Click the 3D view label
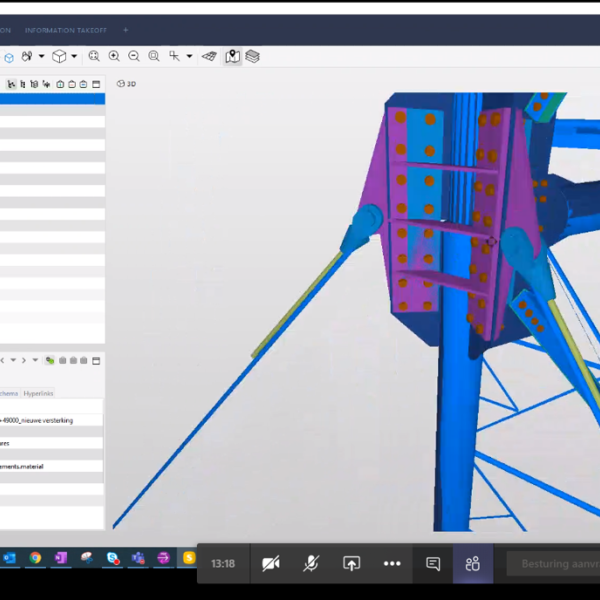This screenshot has width=600, height=600. (126, 84)
